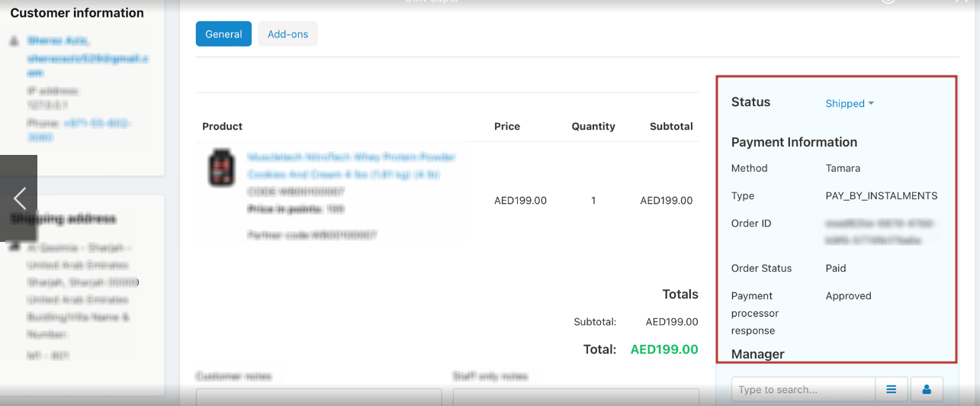
Task: Focus the manager 'Type to search...' field
Action: 803,389
